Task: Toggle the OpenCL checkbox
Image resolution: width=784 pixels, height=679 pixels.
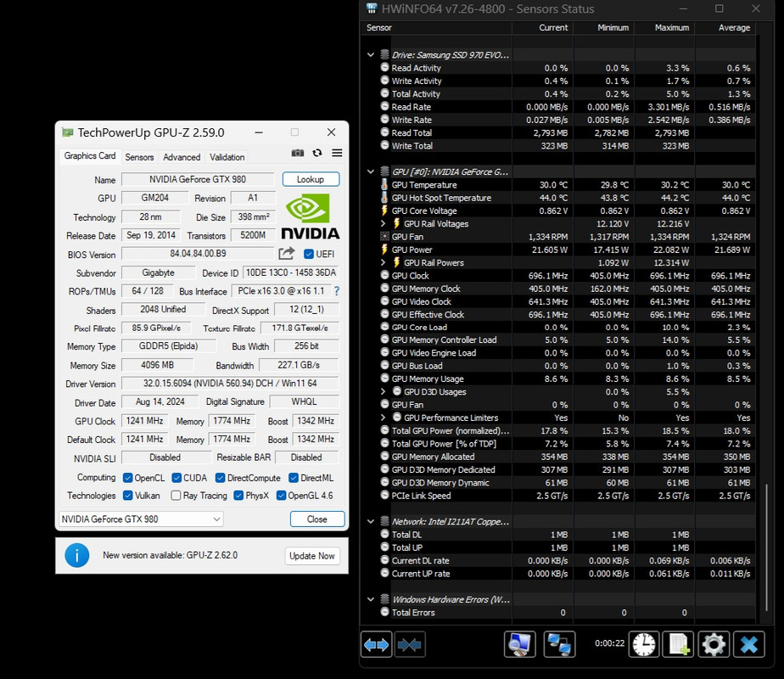Action: point(127,478)
